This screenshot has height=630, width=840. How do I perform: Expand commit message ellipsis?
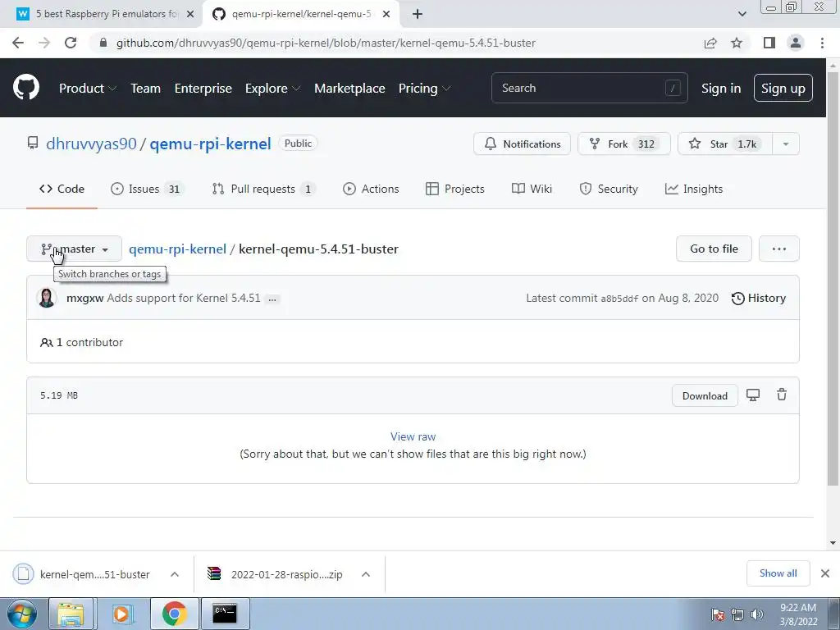coord(272,299)
